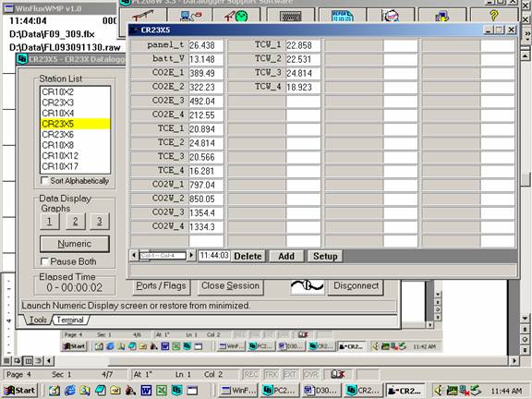Viewport: 532px width, 399px height.
Task: Click the Ports / Flags button
Action: (161, 286)
